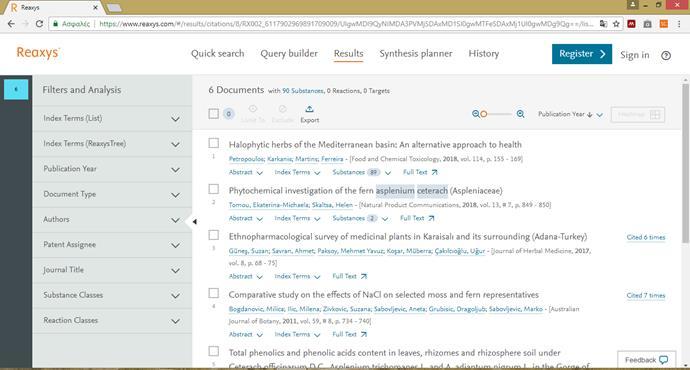690x370 pixels.
Task: Adjust the zoom slider handle
Action: [484, 114]
